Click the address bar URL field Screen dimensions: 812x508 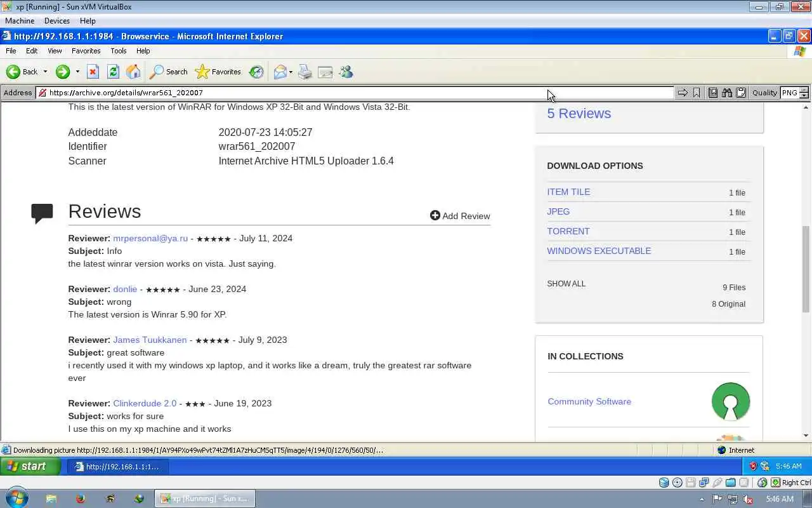coord(355,93)
